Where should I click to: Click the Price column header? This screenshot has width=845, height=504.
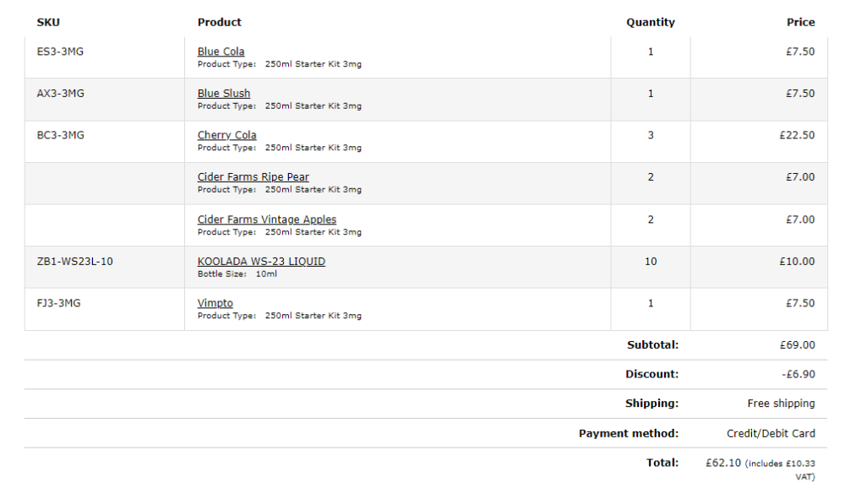tap(801, 22)
